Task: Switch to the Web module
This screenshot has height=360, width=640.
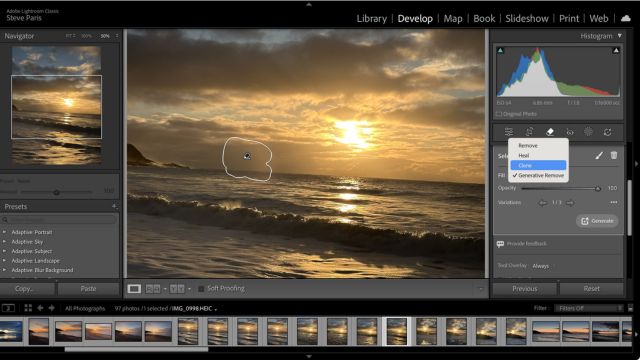Action: (x=599, y=18)
